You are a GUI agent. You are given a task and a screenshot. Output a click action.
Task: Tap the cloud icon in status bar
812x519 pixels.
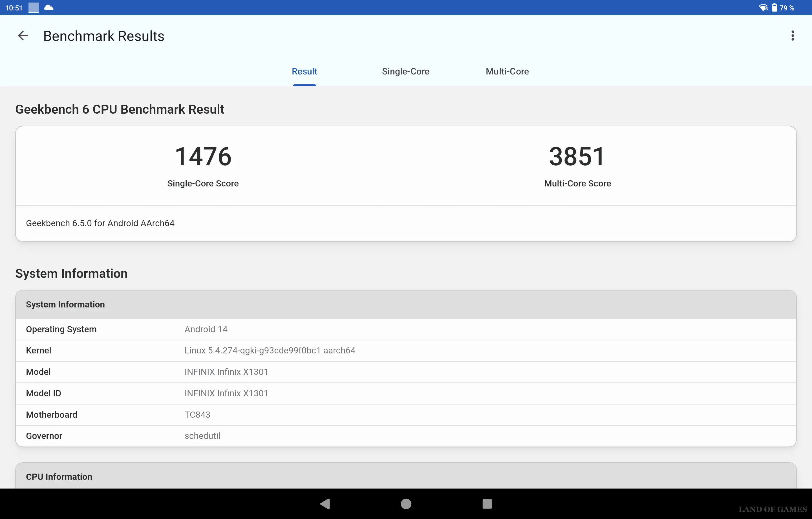49,7
